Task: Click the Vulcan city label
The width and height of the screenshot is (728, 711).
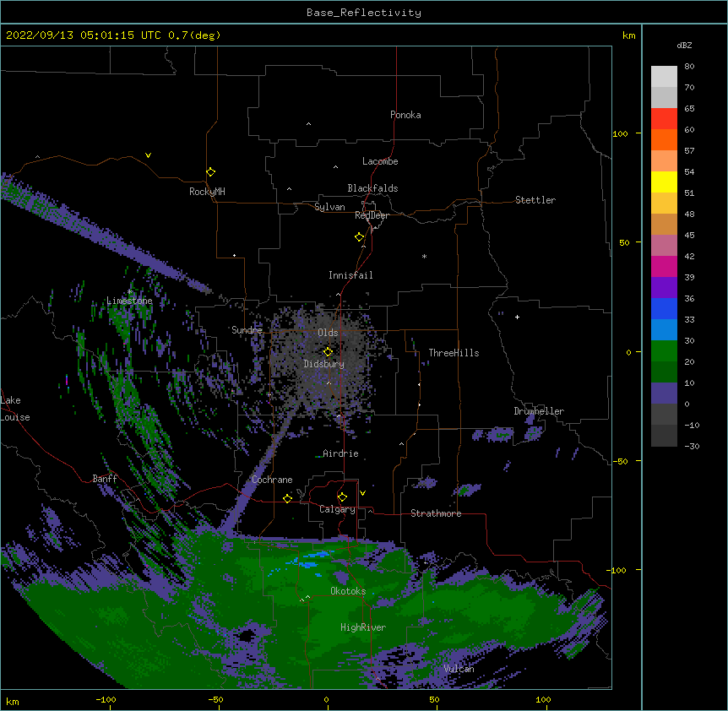Action: tap(459, 669)
